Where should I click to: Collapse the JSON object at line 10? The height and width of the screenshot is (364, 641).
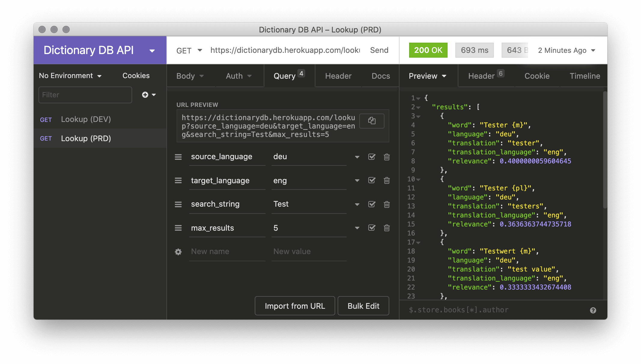tap(418, 179)
